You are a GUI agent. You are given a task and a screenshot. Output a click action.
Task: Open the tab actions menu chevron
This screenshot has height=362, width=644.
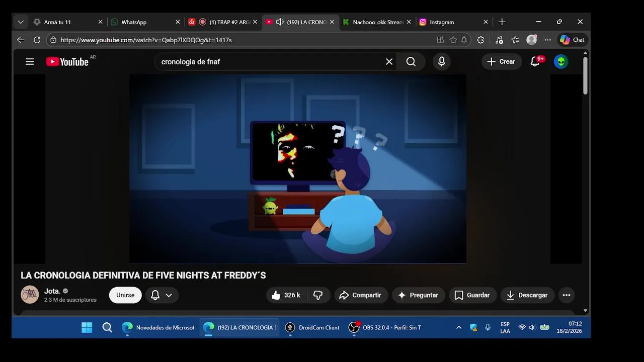(21, 22)
